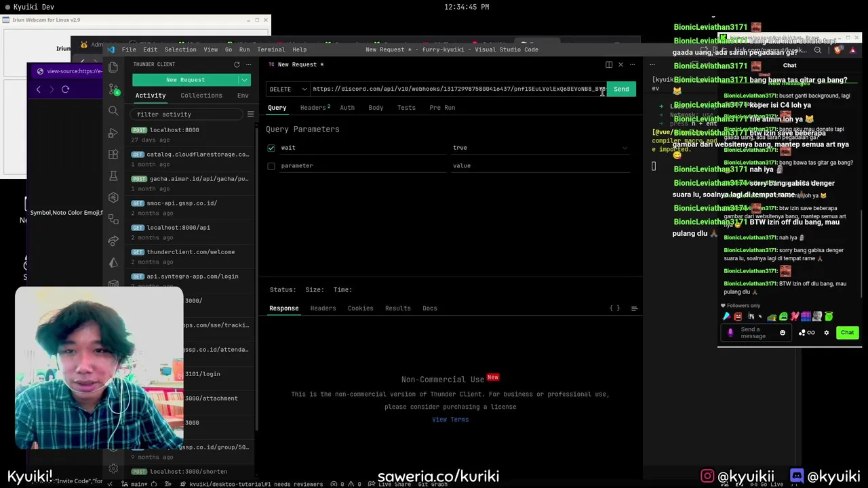Click the Send a message chat box

[757, 333]
